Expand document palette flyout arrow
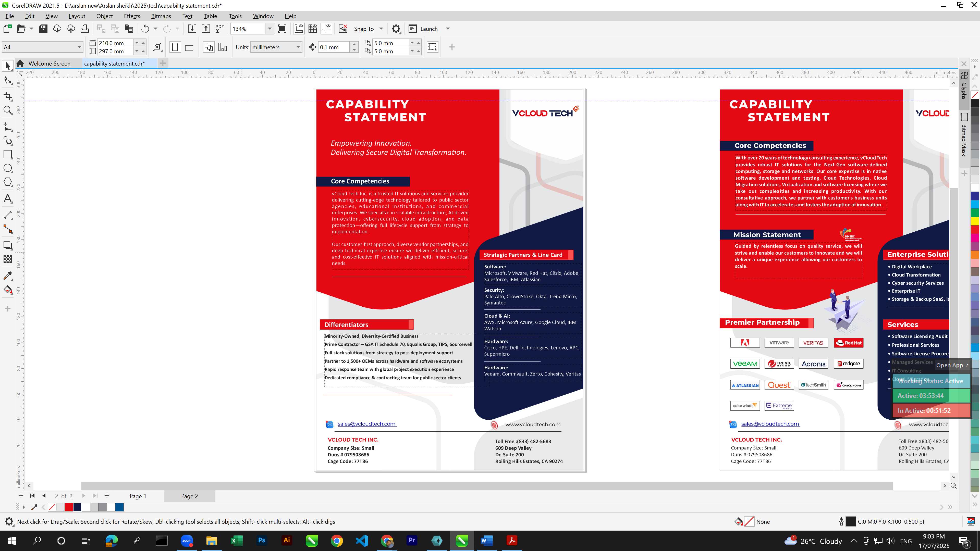 23,507
